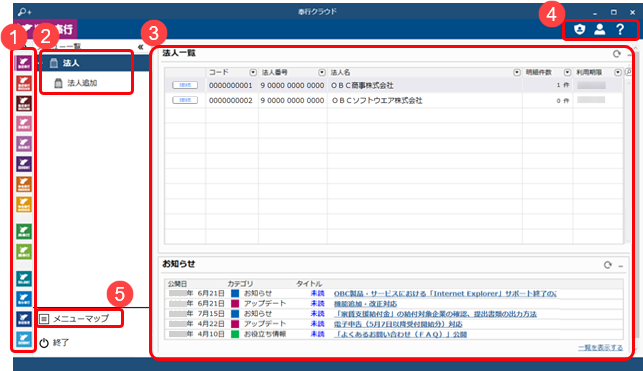Screen dimensions: 643x371
Task: Select cell with code 0000000002
Action: [x=230, y=100]
